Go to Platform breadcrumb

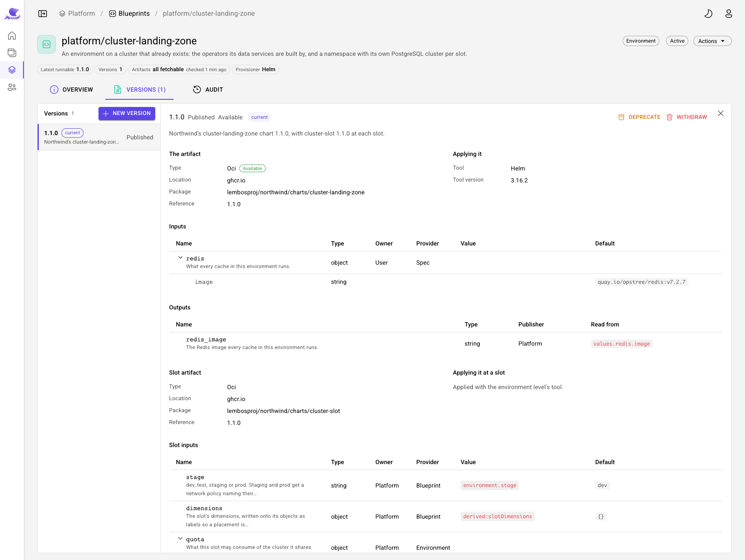click(77, 14)
